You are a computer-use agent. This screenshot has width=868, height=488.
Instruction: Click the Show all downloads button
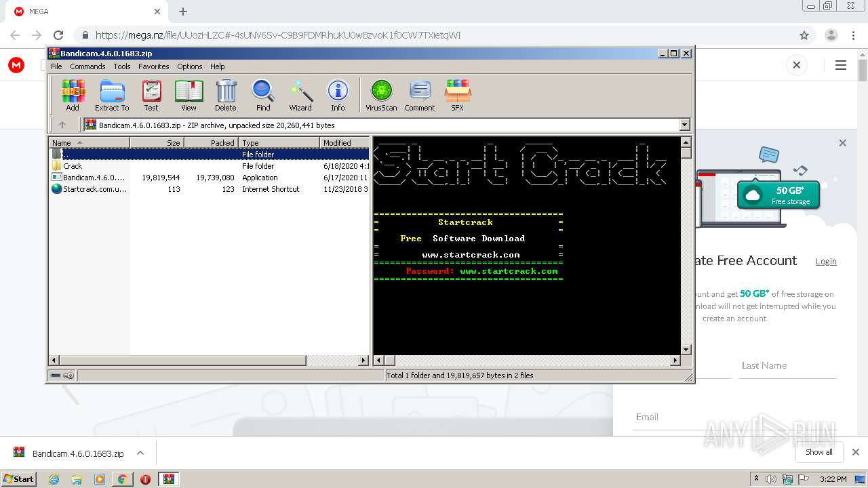coord(819,452)
